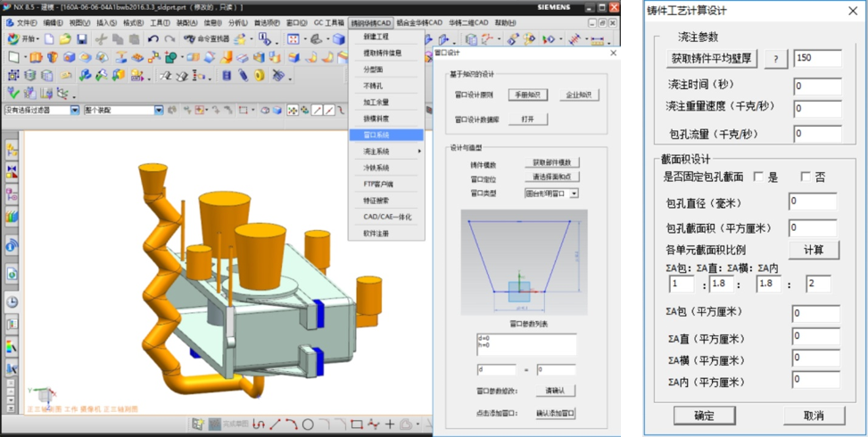This screenshot has height=437, width=868.
Task: Open the Web Browser sidebar tab
Action: pyautogui.click(x=12, y=273)
